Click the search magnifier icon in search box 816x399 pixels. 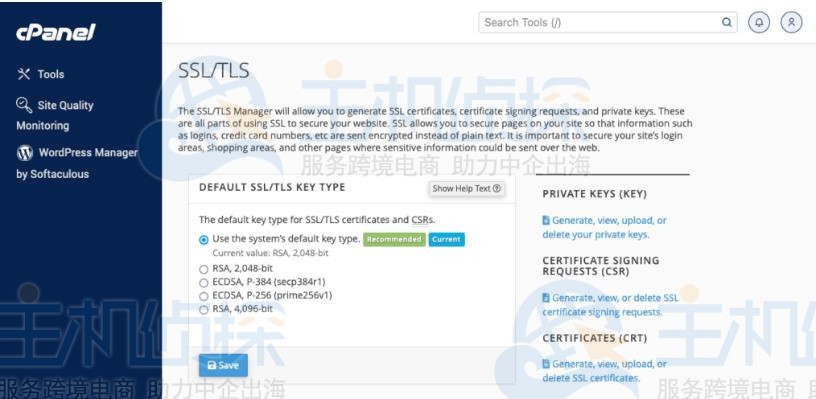click(x=726, y=22)
